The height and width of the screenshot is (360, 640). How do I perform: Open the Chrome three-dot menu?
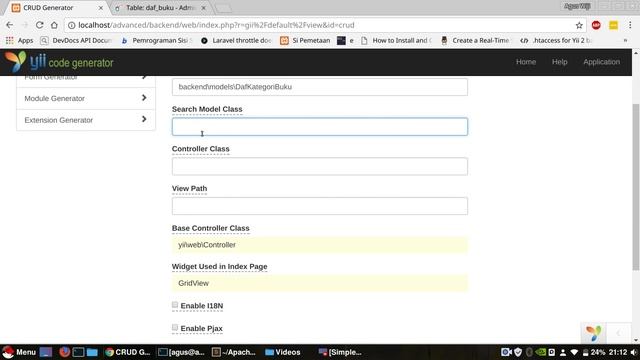click(x=630, y=25)
